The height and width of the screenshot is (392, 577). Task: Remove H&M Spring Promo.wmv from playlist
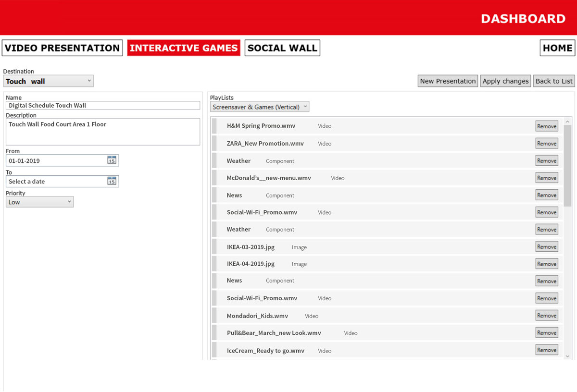point(547,126)
